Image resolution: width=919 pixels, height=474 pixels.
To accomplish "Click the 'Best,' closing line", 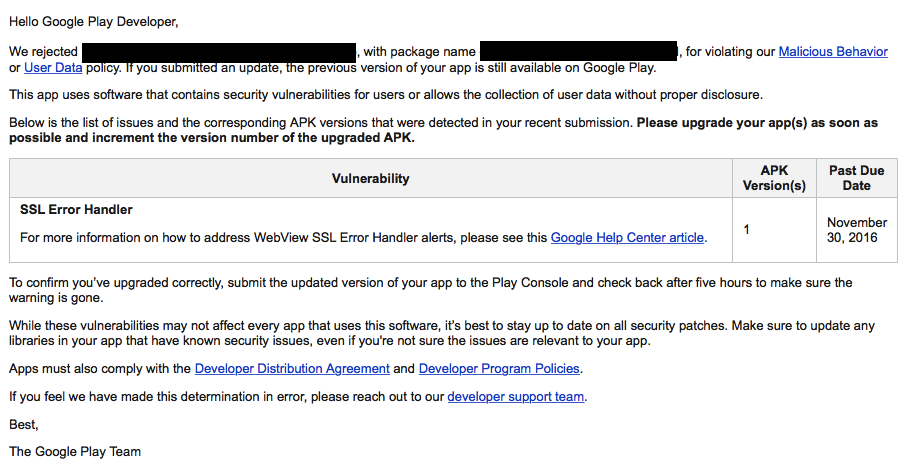I will (x=23, y=425).
